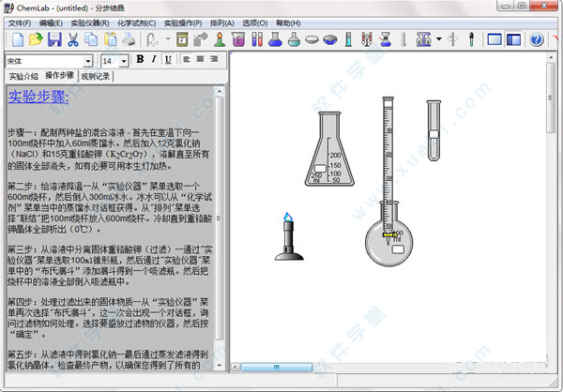563x392 pixels.
Task: Switch to the 观测记录 tab
Action: click(96, 77)
